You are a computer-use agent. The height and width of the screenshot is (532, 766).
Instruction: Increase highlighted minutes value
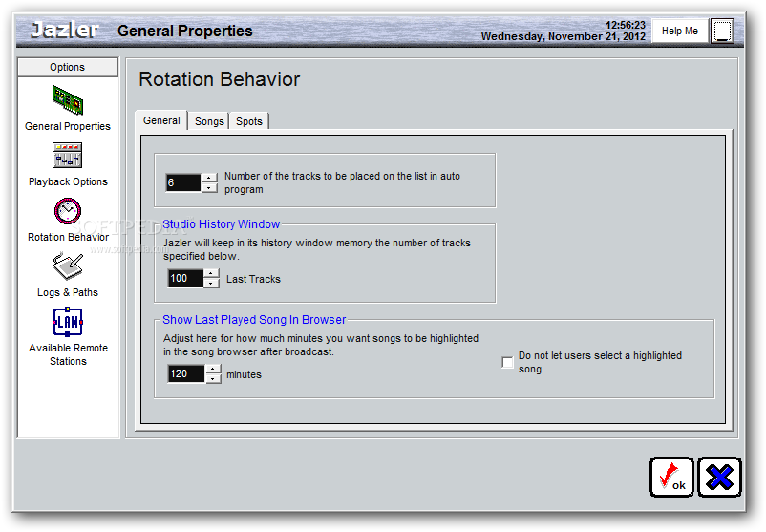(x=213, y=370)
